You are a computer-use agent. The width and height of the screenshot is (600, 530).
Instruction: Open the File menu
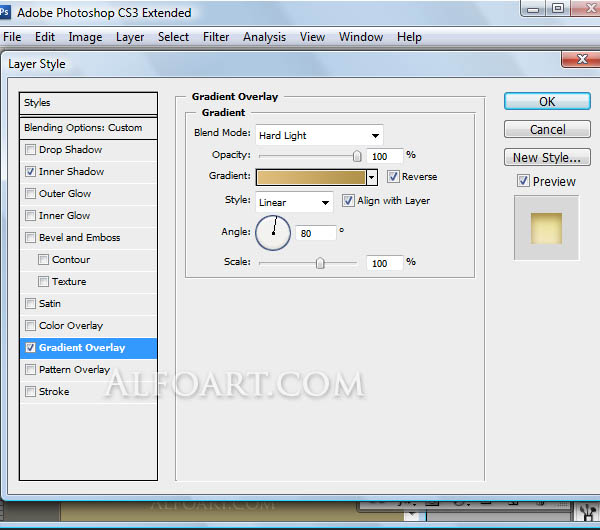click(12, 37)
